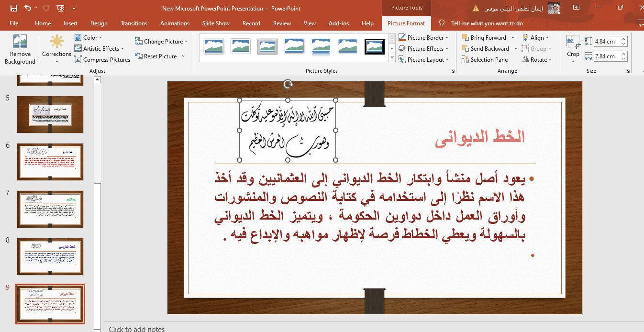The image size is (644, 332).
Task: Switch to the Transitions tab
Action: 134,23
